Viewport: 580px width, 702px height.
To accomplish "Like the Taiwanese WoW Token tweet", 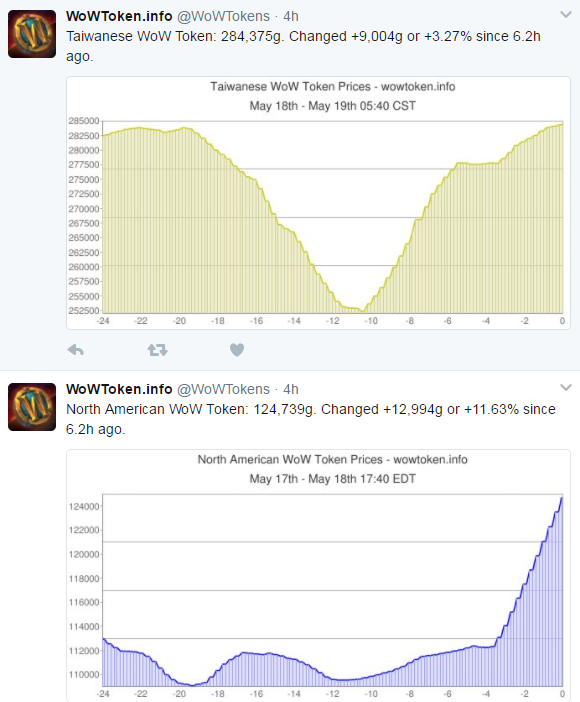I will coord(237,350).
